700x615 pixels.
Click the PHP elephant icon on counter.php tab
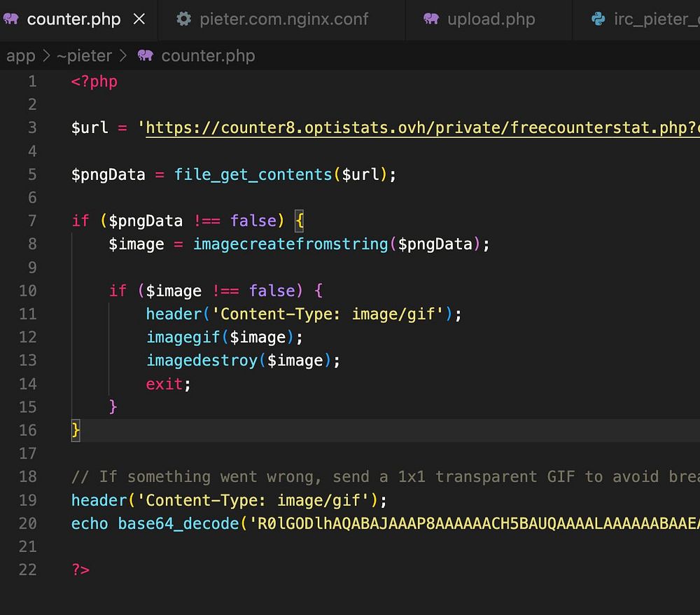pyautogui.click(x=11, y=19)
